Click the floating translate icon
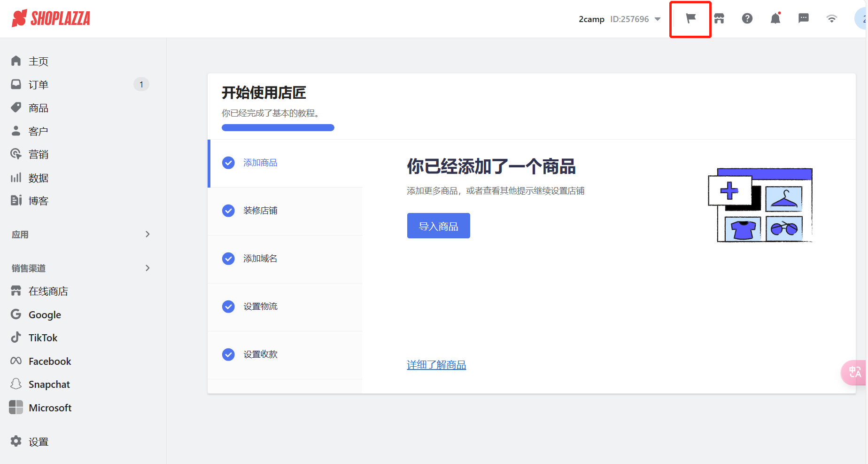 coord(855,372)
